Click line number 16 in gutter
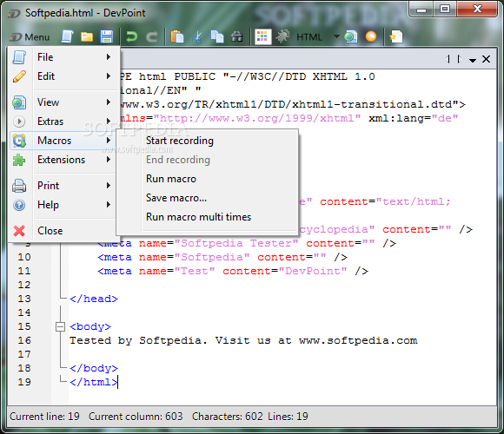 (x=24, y=340)
